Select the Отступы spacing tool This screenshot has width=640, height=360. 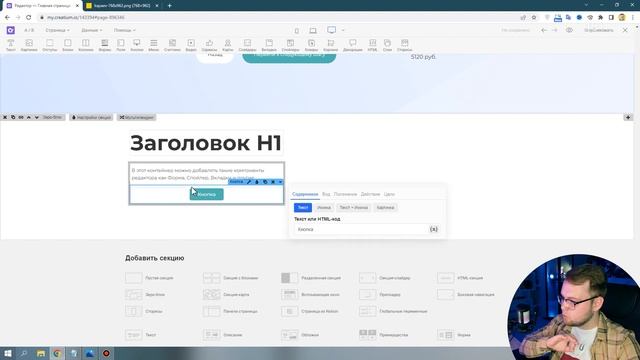[x=50, y=45]
